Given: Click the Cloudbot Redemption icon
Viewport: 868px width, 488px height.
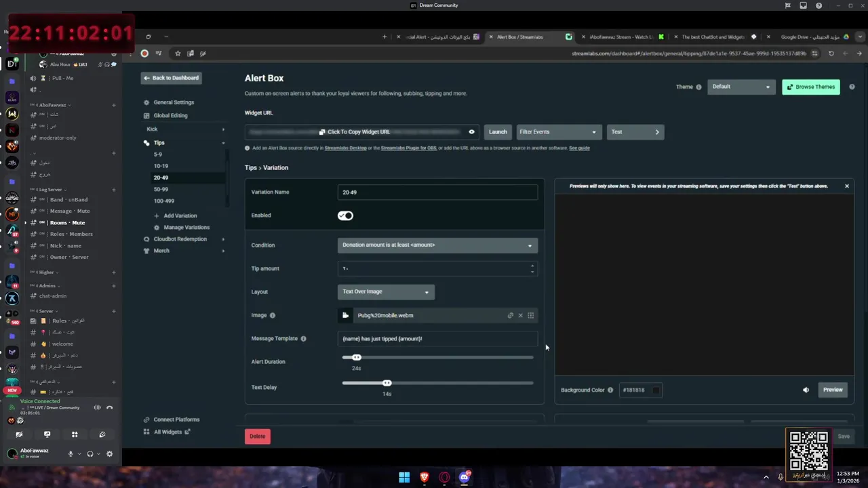Looking at the screenshot, I should pyautogui.click(x=146, y=239).
